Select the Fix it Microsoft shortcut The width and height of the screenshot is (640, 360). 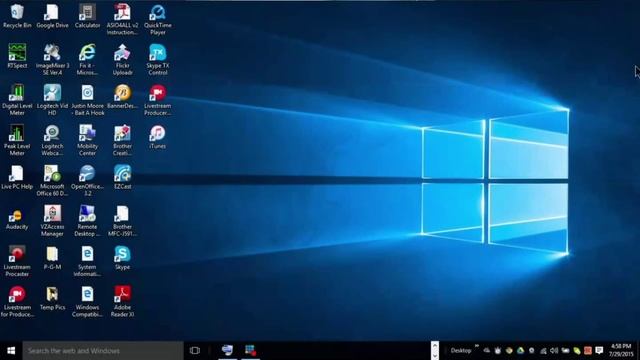click(87, 60)
